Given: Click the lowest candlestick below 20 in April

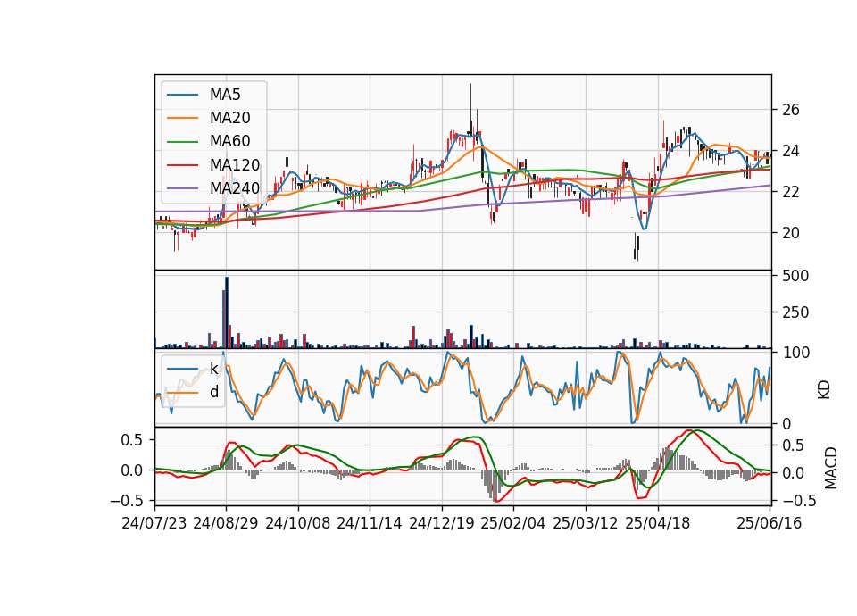Looking at the screenshot, I should pyautogui.click(x=637, y=249).
